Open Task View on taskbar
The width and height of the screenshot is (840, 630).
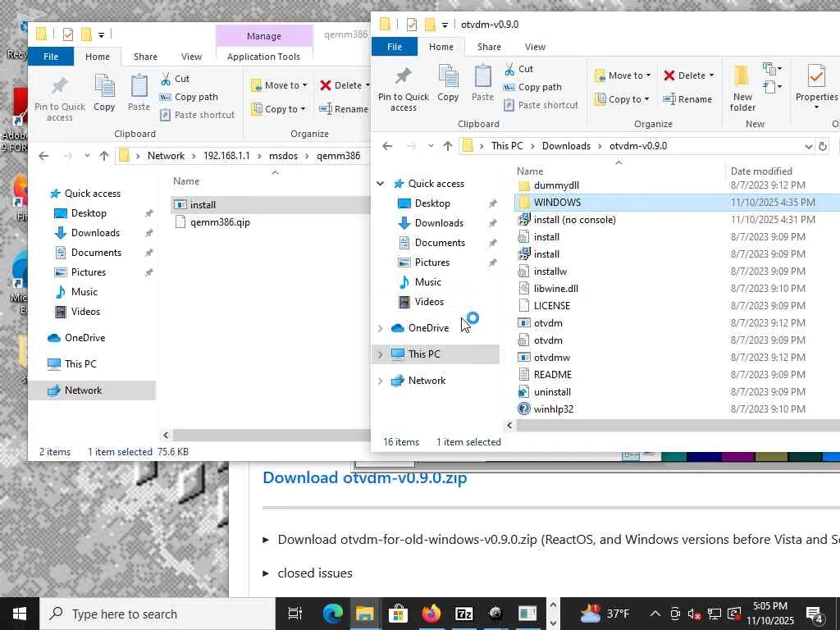[x=295, y=614]
